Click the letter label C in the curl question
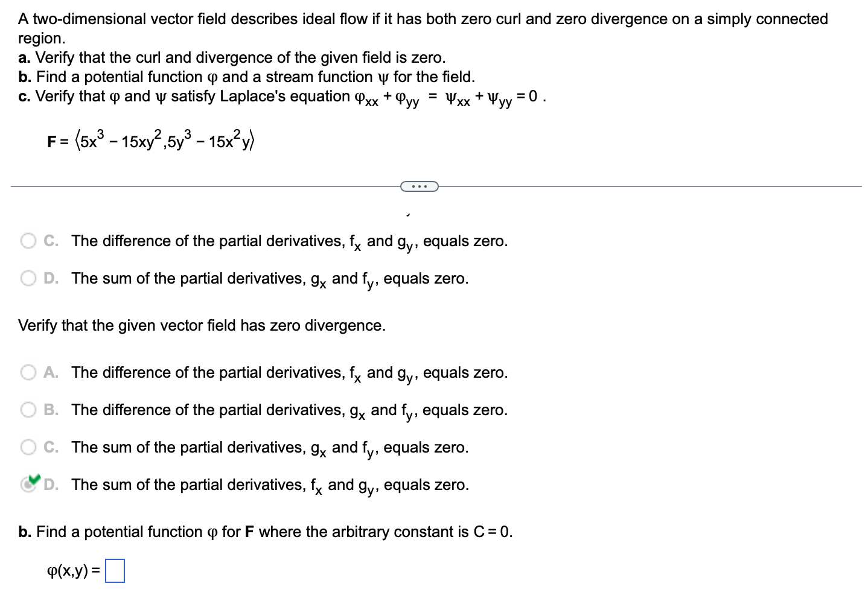Screen dimensions: 868x604 (51, 240)
